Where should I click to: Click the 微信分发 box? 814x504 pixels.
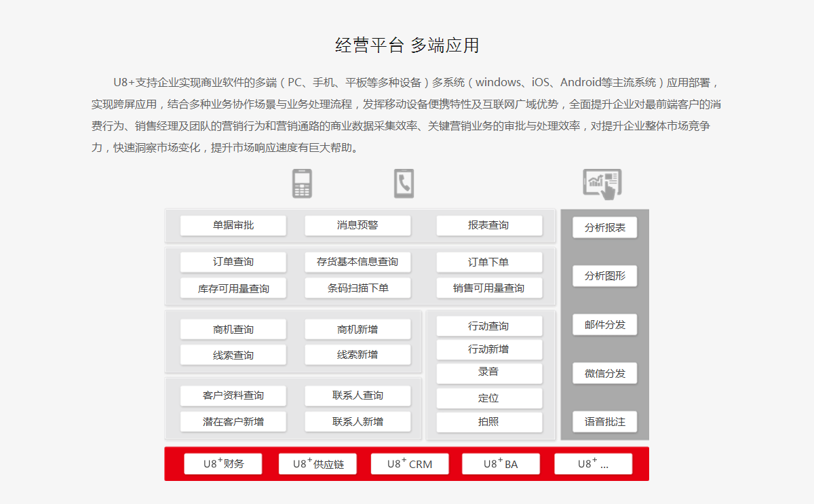(x=605, y=373)
